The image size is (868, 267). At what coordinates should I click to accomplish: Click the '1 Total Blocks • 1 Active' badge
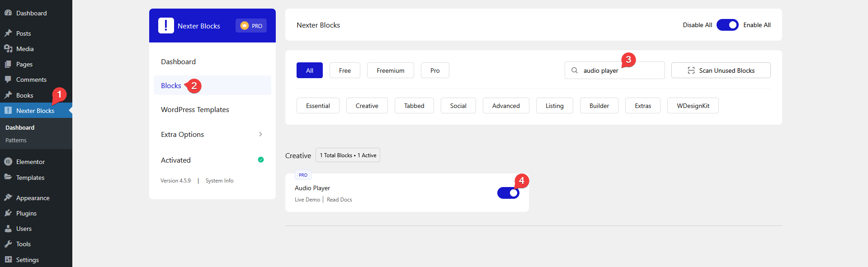tap(348, 155)
